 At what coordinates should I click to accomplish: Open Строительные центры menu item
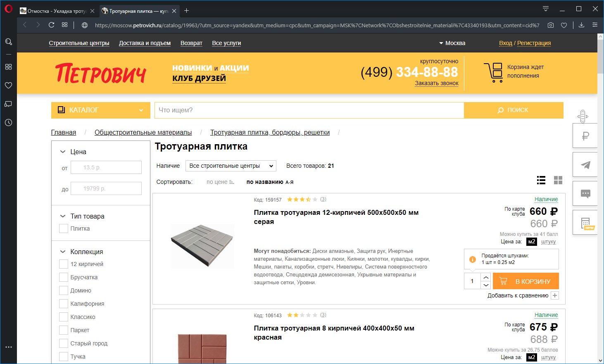[x=79, y=43]
